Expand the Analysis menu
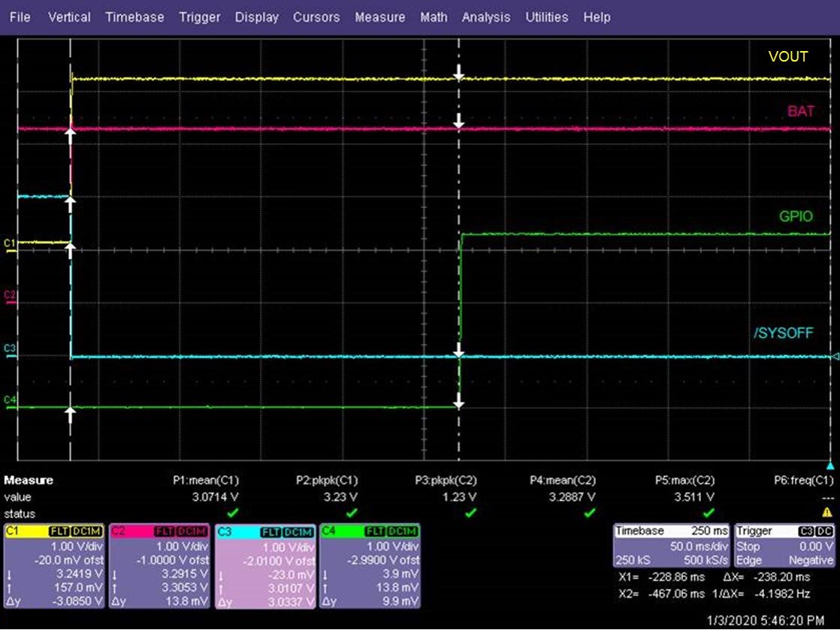Viewport: 840px width, 630px height. click(485, 17)
